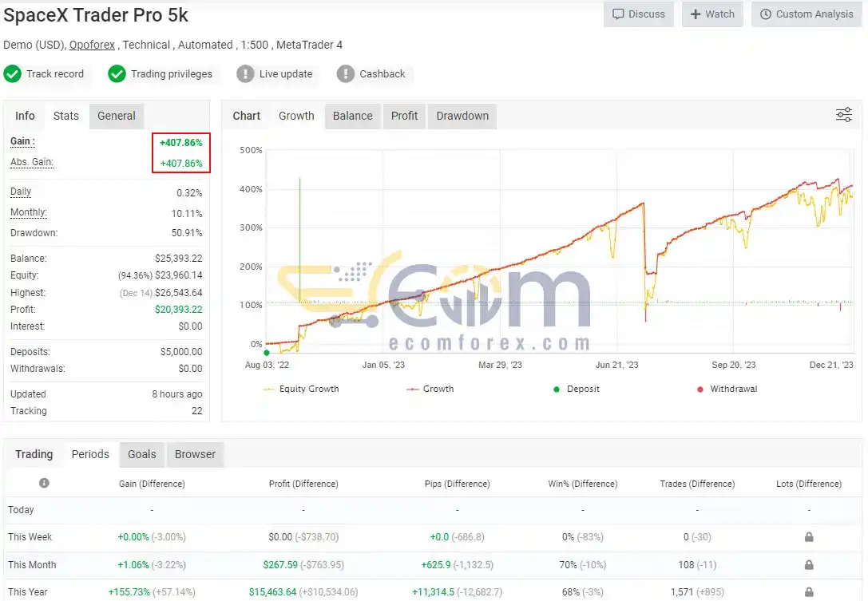Click the lock icon in This Month row
Viewport: 868px width, 601px height.
tap(809, 564)
